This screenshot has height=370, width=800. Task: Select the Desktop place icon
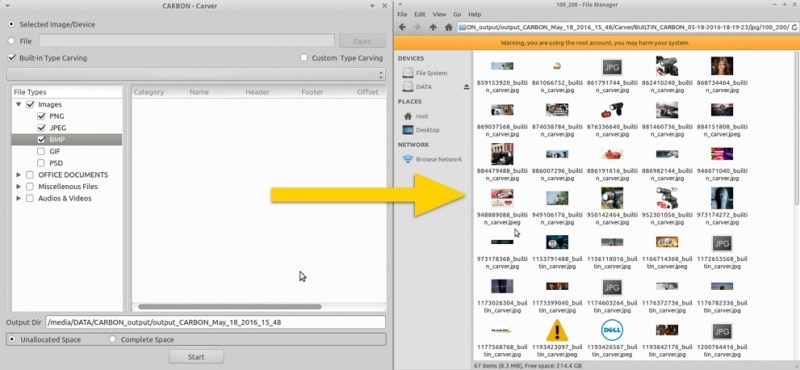point(407,130)
